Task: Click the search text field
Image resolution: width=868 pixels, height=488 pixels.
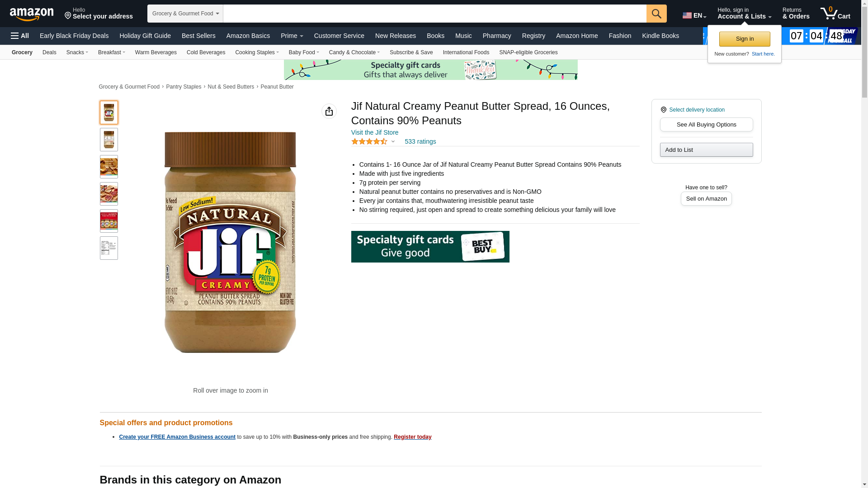Action: [435, 14]
